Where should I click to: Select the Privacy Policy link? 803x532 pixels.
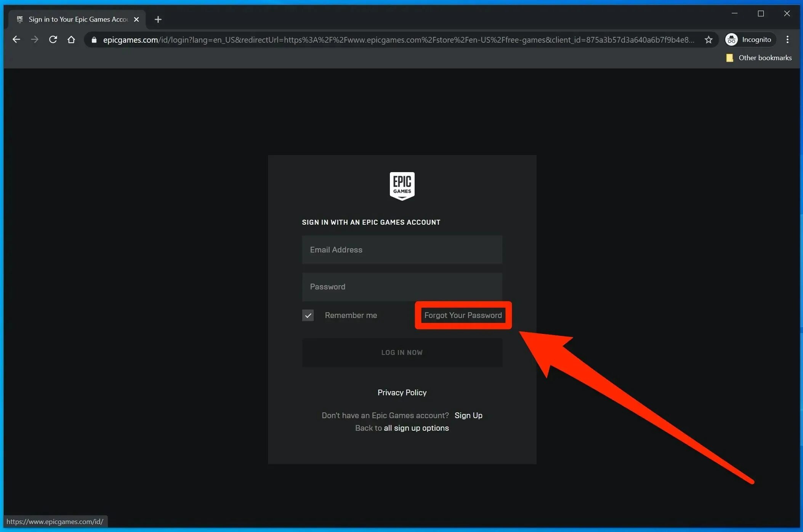(x=402, y=392)
